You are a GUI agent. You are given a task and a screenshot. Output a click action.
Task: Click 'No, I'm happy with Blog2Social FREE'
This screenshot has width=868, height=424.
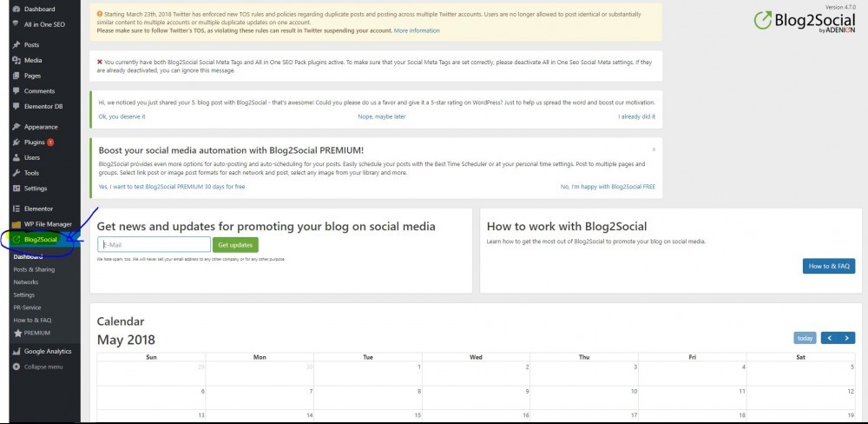pos(608,187)
